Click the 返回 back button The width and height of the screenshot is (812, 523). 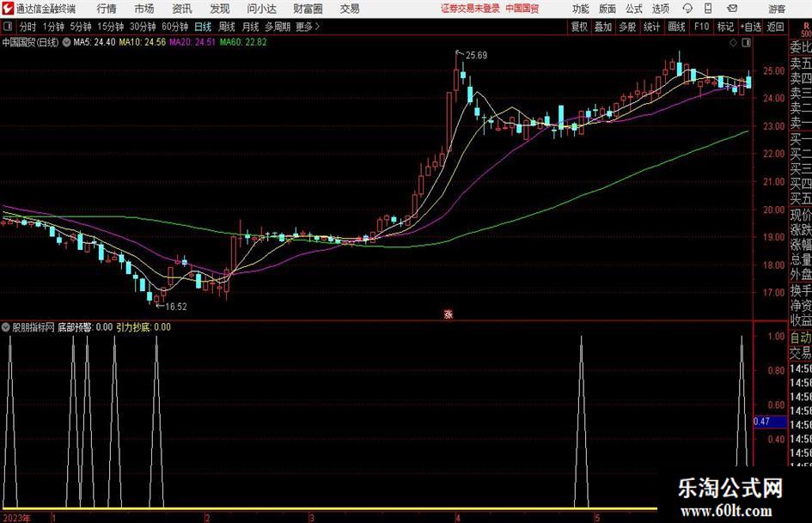775,27
